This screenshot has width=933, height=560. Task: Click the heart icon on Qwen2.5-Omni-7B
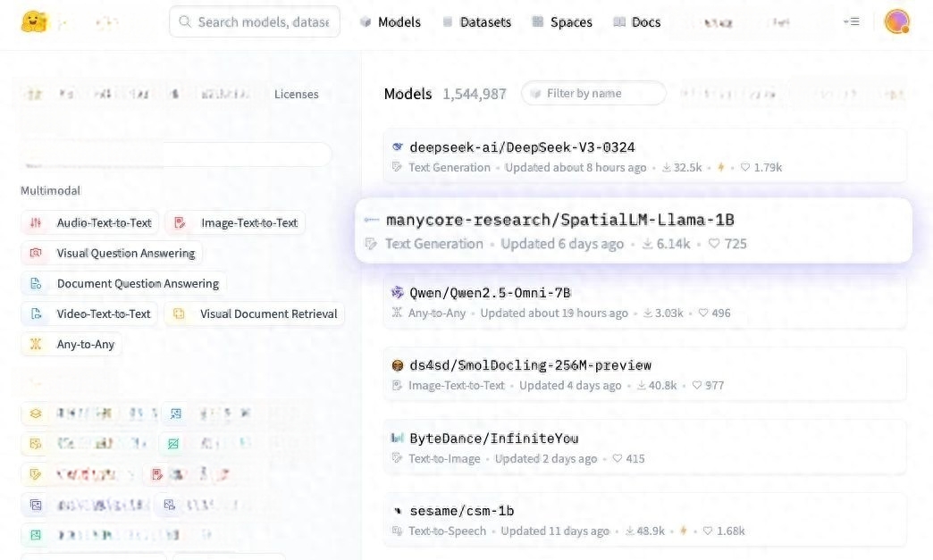tap(702, 313)
